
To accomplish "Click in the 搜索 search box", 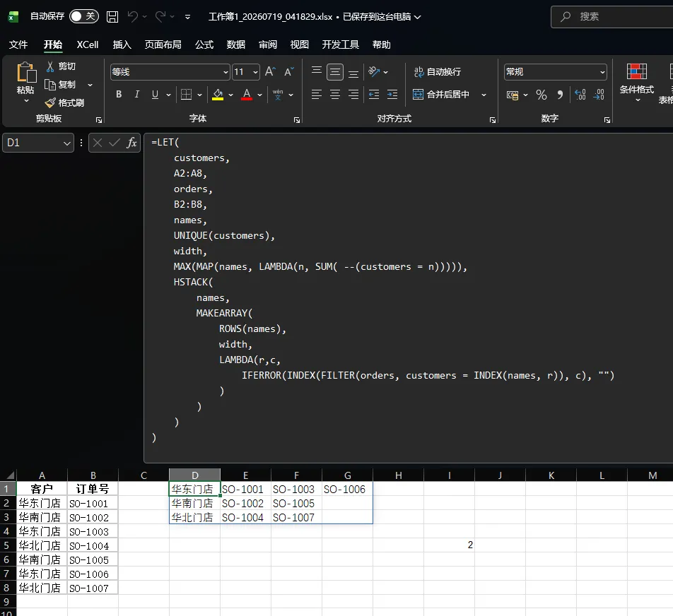I will (614, 17).
